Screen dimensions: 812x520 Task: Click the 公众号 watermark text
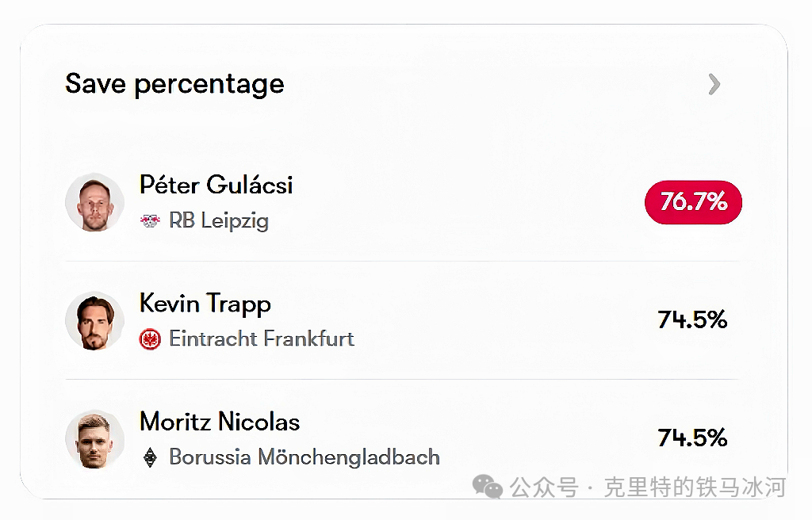(x=544, y=487)
